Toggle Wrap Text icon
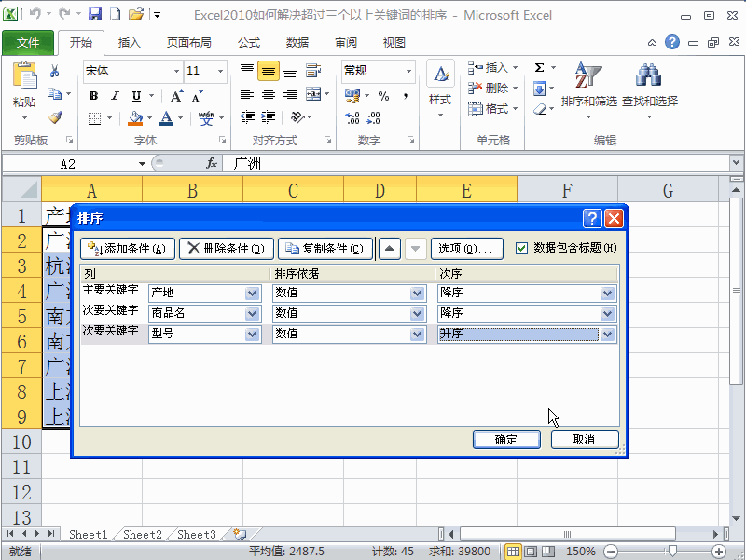This screenshot has width=746, height=560. coord(313,71)
